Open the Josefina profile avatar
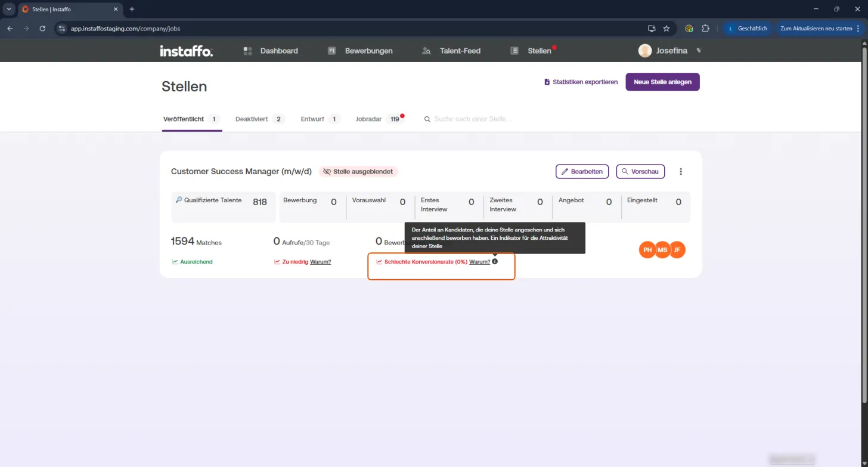 [645, 51]
